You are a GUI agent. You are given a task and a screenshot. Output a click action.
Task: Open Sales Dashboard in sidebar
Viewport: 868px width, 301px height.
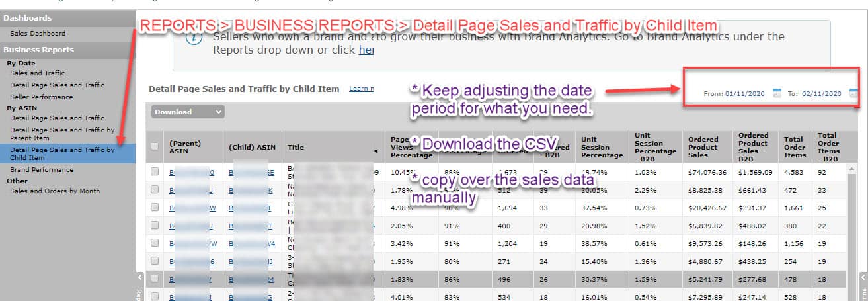pos(38,33)
